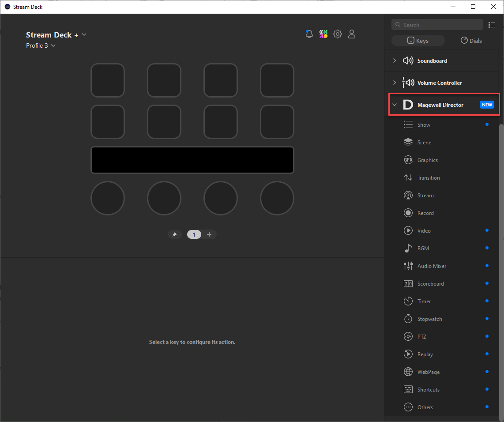The height and width of the screenshot is (422, 504).
Task: Click the Search actions field
Action: (437, 25)
